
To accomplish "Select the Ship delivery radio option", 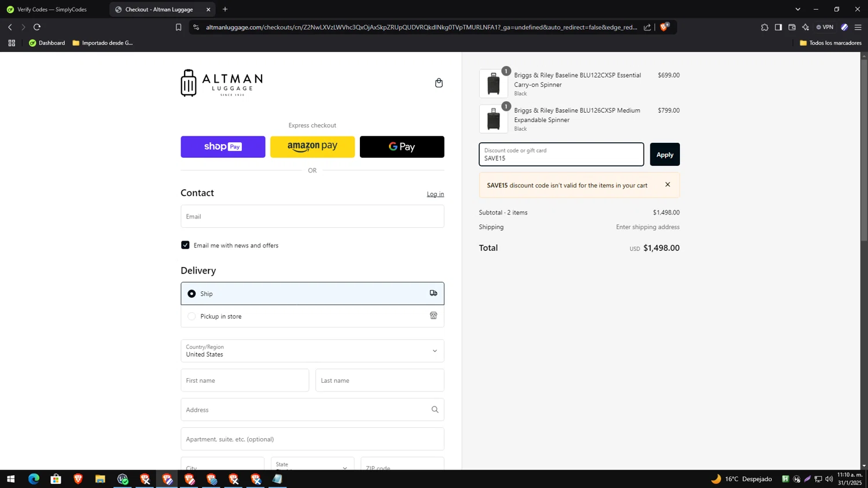I will pyautogui.click(x=192, y=294).
